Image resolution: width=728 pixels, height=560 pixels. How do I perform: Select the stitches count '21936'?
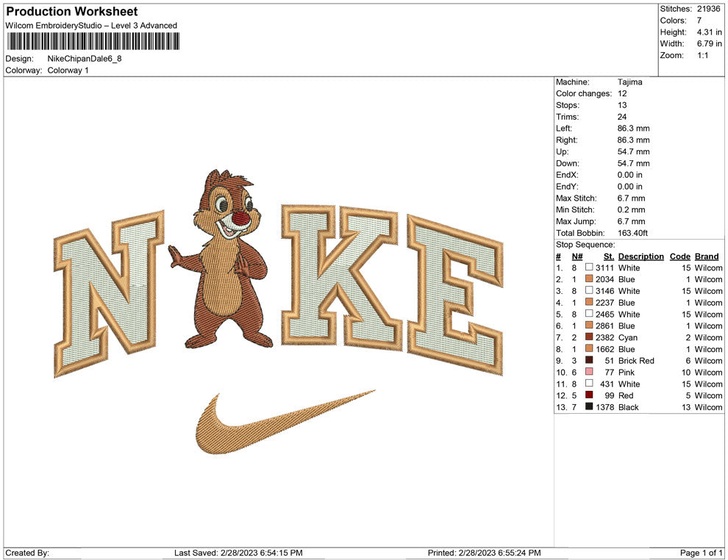[708, 9]
